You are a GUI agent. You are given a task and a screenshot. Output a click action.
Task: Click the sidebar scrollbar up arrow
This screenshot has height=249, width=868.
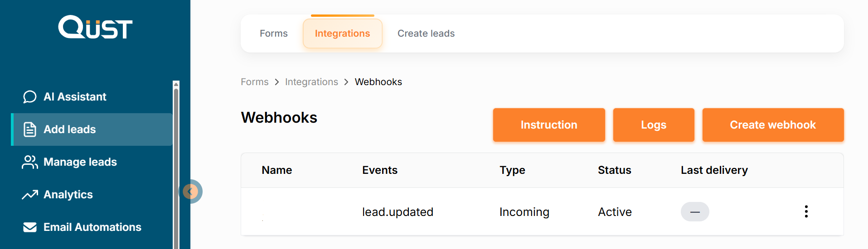point(176,84)
